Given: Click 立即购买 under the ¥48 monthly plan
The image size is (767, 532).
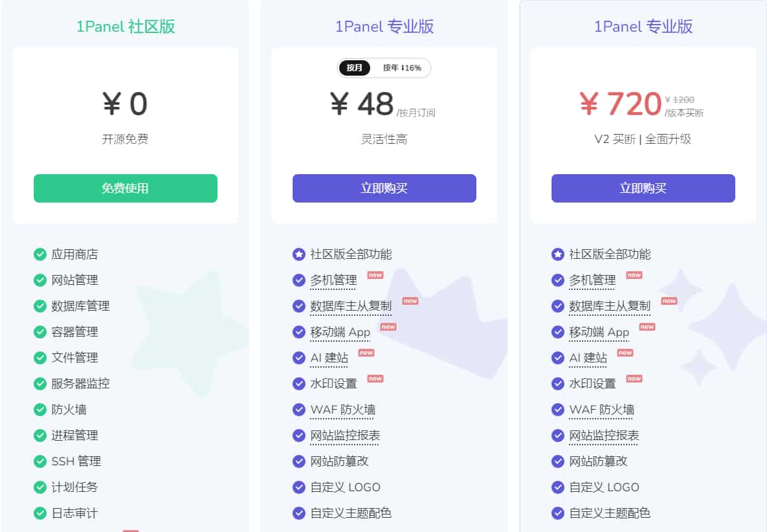Looking at the screenshot, I should (384, 188).
